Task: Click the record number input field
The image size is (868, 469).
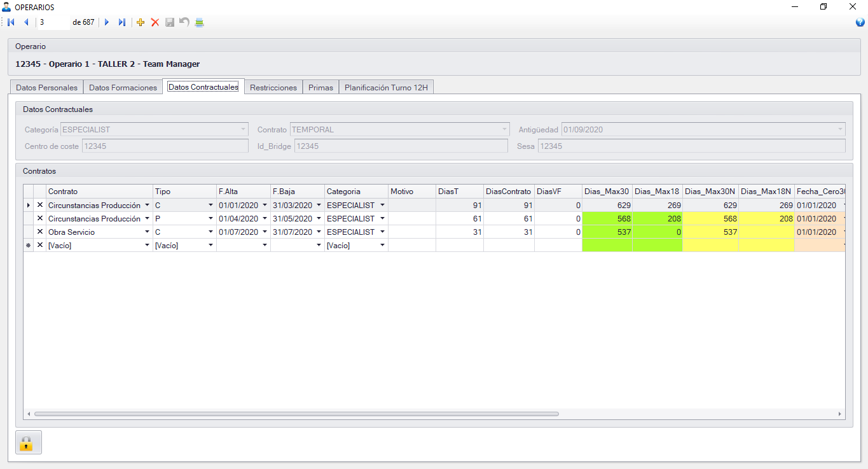Action: [x=53, y=22]
